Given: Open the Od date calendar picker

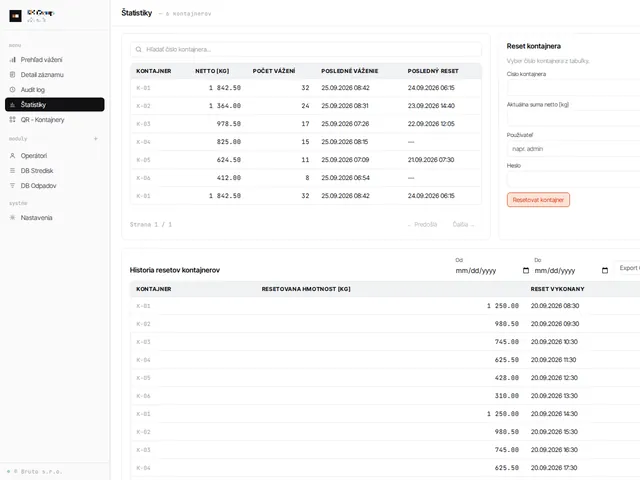Looking at the screenshot, I should pos(526,270).
